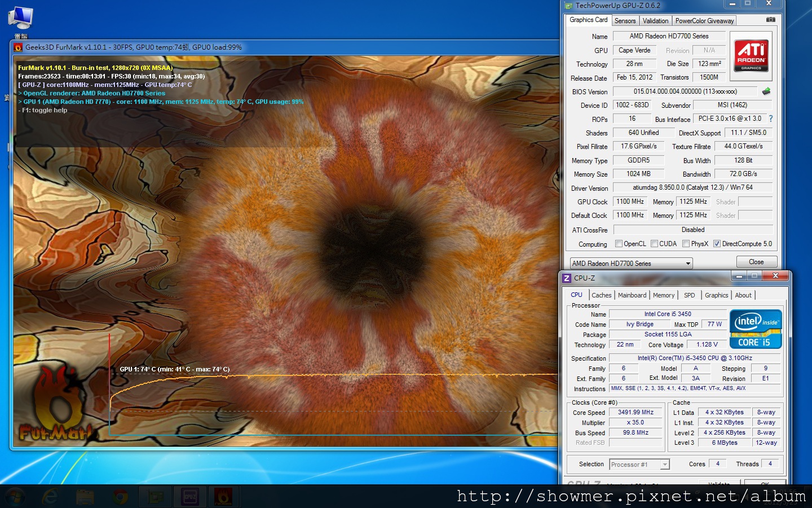Switch to the Graphics tab in CPU-Z
812x508 pixels.
[x=716, y=295]
